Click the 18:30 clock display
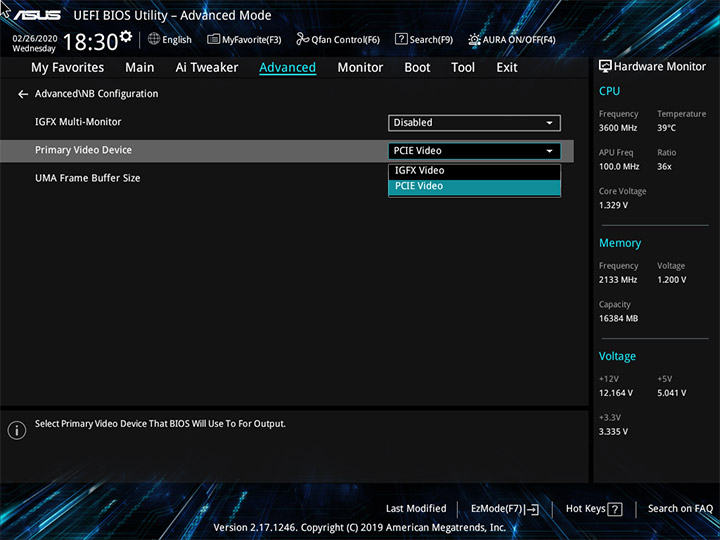720x540 pixels. point(90,42)
